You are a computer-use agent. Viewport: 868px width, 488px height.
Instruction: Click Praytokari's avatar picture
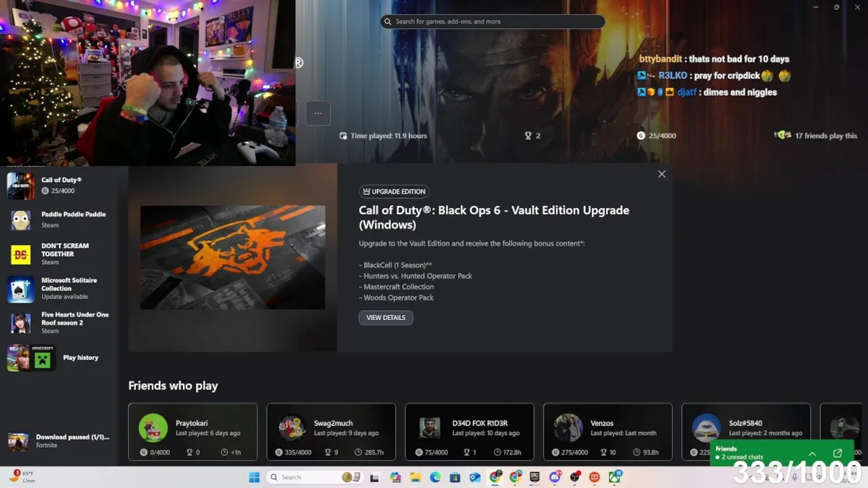pyautogui.click(x=153, y=428)
